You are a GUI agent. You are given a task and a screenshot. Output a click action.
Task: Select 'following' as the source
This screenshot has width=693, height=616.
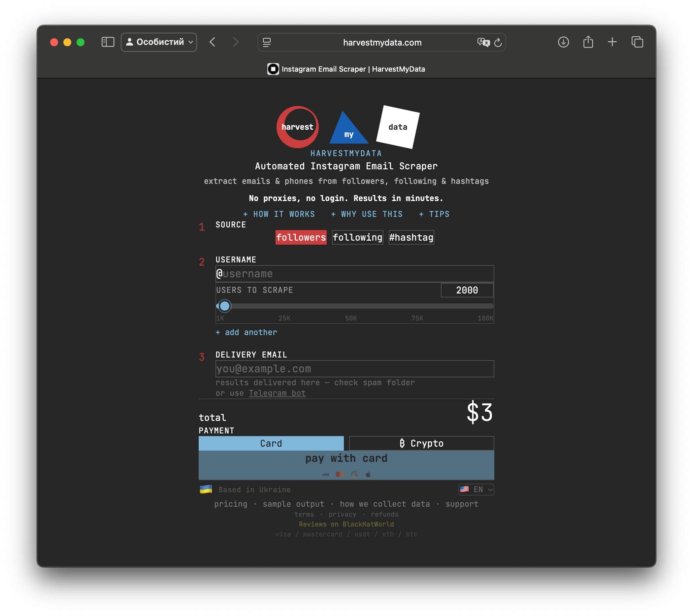coord(357,237)
